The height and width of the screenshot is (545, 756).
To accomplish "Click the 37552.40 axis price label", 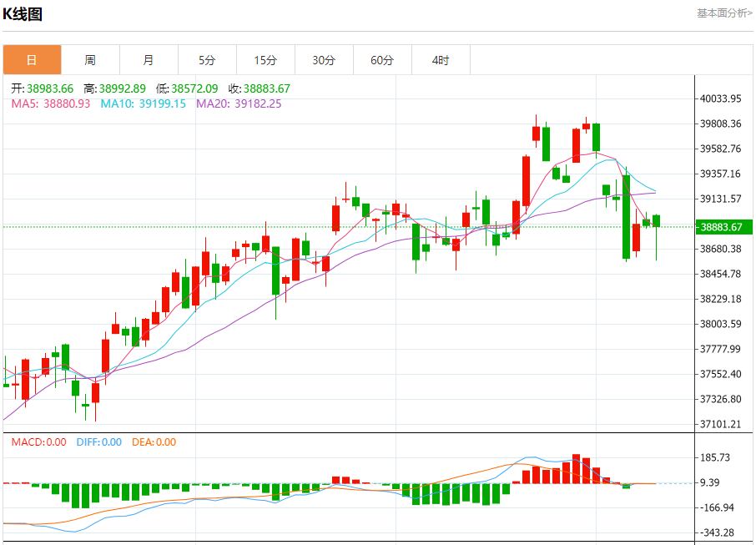I will pos(721,374).
